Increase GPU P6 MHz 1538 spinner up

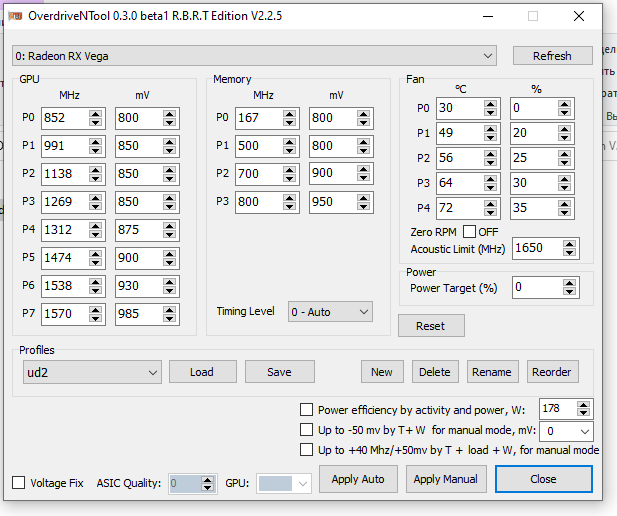coord(95,282)
